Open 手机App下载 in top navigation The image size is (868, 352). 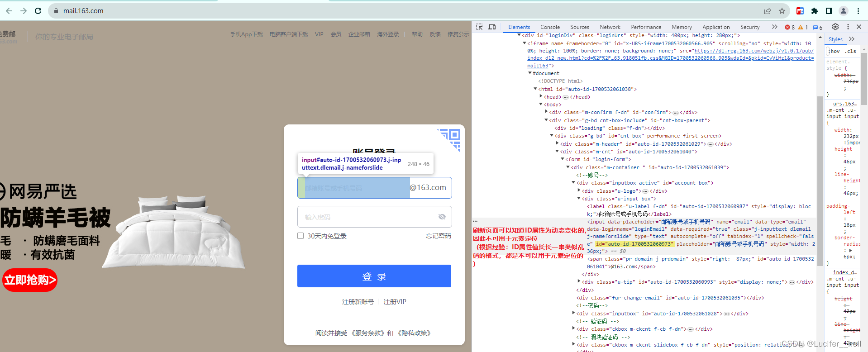(246, 34)
